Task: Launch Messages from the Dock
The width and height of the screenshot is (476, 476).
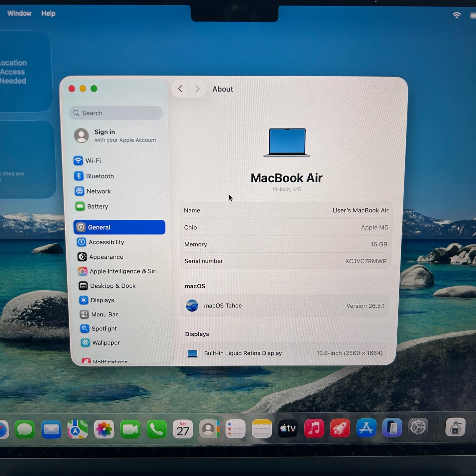Action: [x=25, y=429]
